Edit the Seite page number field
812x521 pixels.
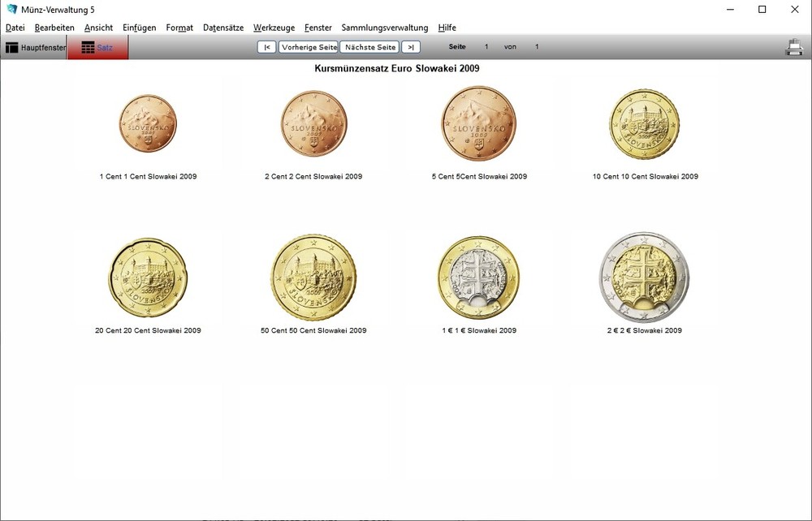pos(486,46)
